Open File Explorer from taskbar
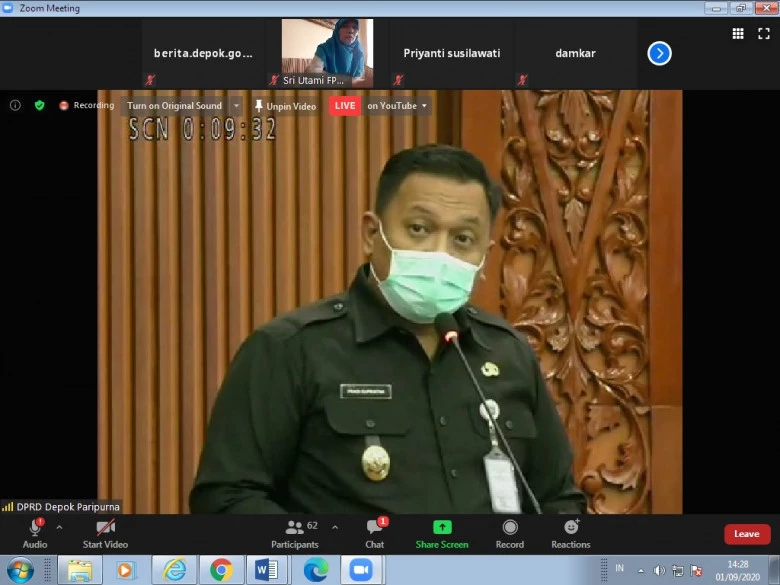Image resolution: width=780 pixels, height=585 pixels. click(x=80, y=570)
